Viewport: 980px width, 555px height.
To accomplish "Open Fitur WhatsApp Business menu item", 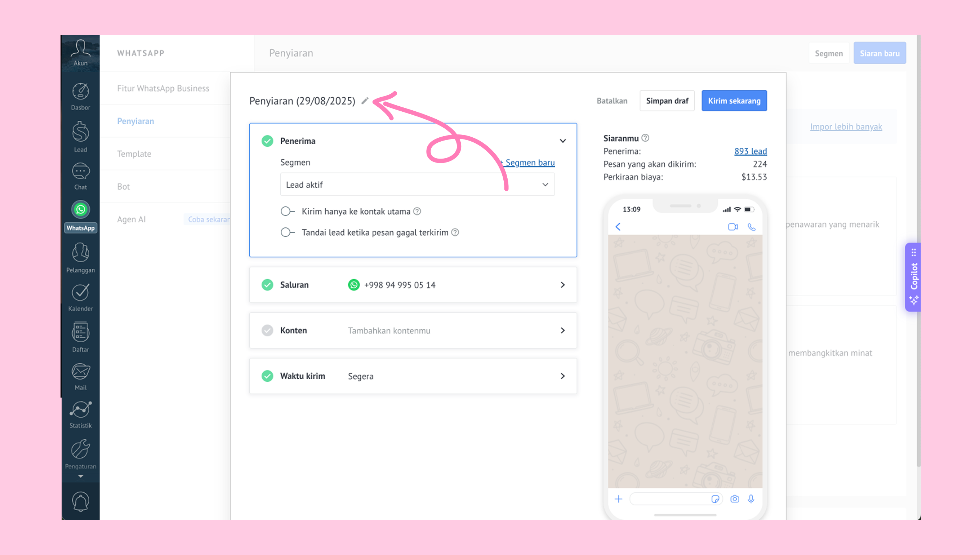I will pos(163,88).
